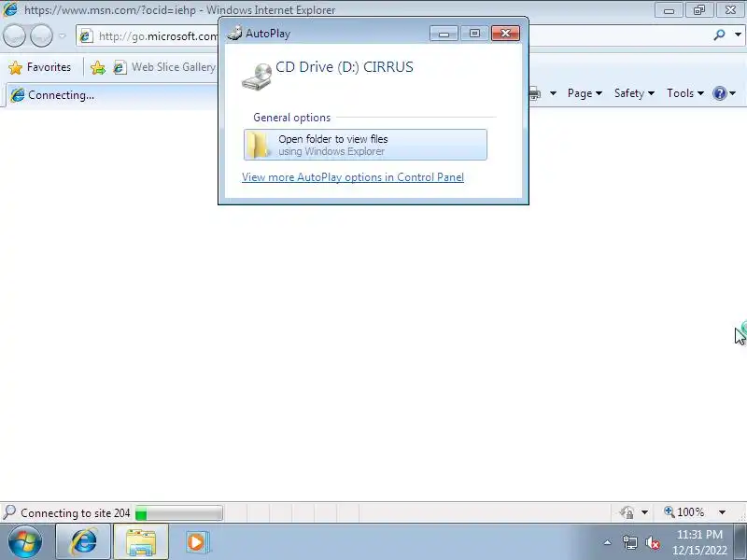Viewport: 747px width, 560px height.
Task: Click the 100% zoom level button
Action: (x=684, y=512)
